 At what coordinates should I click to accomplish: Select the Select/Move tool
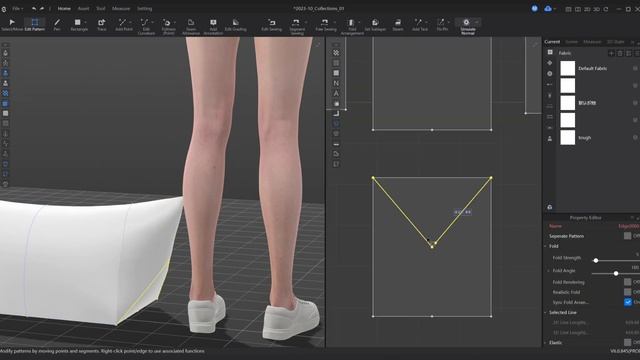(12, 25)
